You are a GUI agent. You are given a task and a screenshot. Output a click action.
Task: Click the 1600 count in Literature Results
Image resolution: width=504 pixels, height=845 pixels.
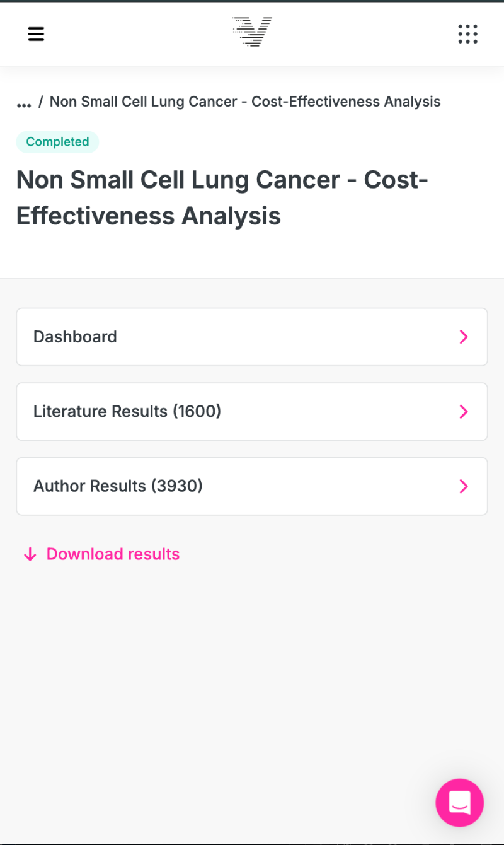[197, 412]
